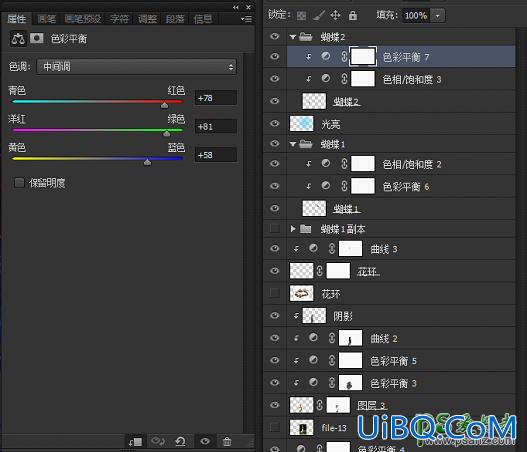Click the color balance adjustment scales icon
Viewport: 527px width, 452px height.
click(x=18, y=39)
